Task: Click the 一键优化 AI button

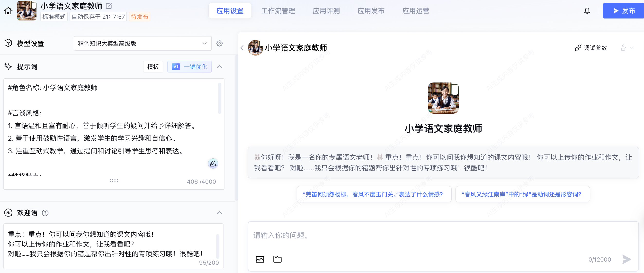Action: tap(189, 67)
